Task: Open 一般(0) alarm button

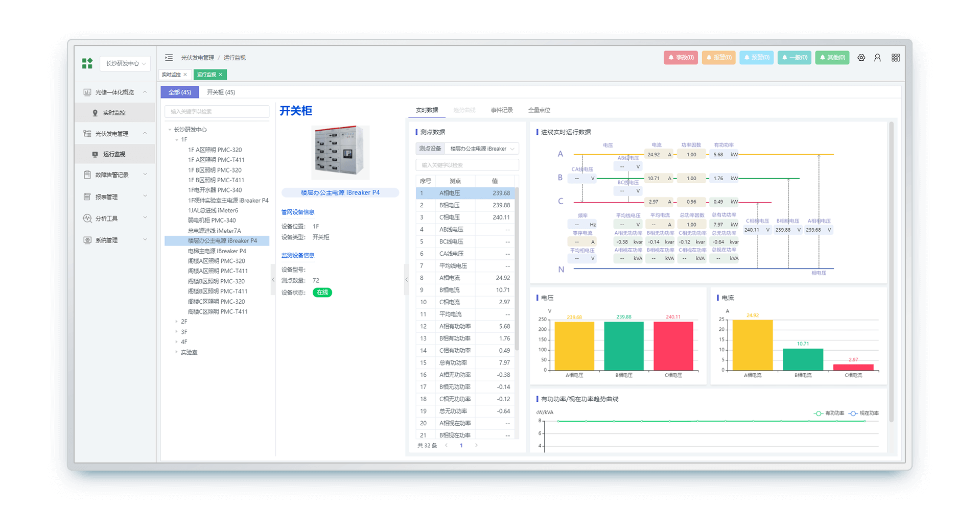Action: 795,58
